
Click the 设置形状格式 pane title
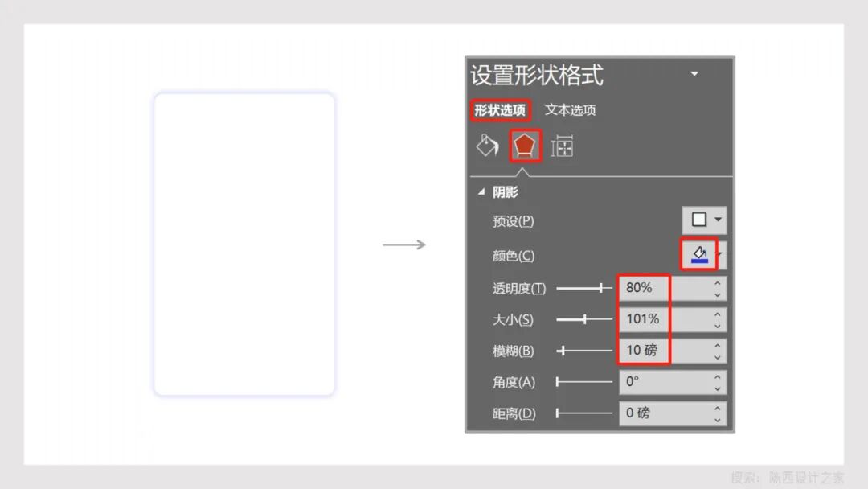click(536, 75)
